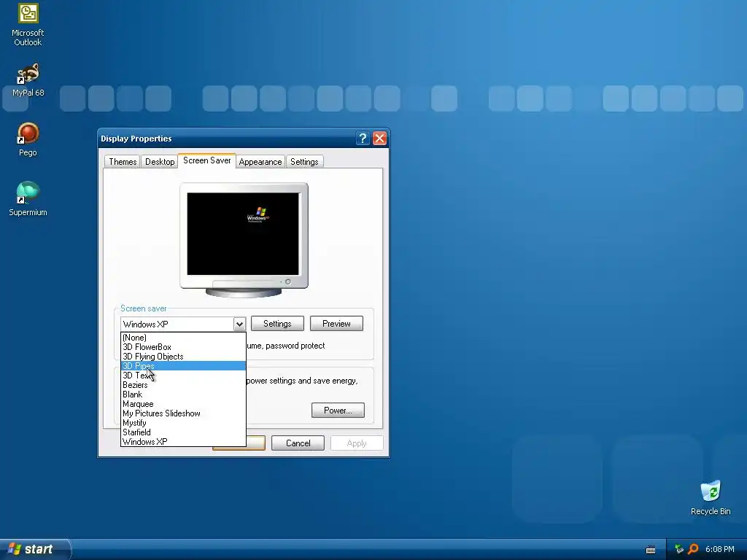
Task: Open the Start menu
Action: [x=35, y=549]
